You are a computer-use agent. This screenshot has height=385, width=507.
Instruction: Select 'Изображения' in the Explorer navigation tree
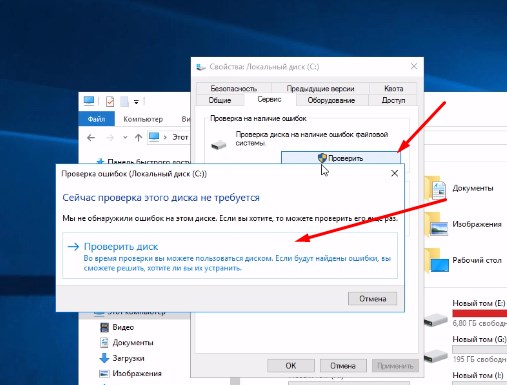[137, 373]
